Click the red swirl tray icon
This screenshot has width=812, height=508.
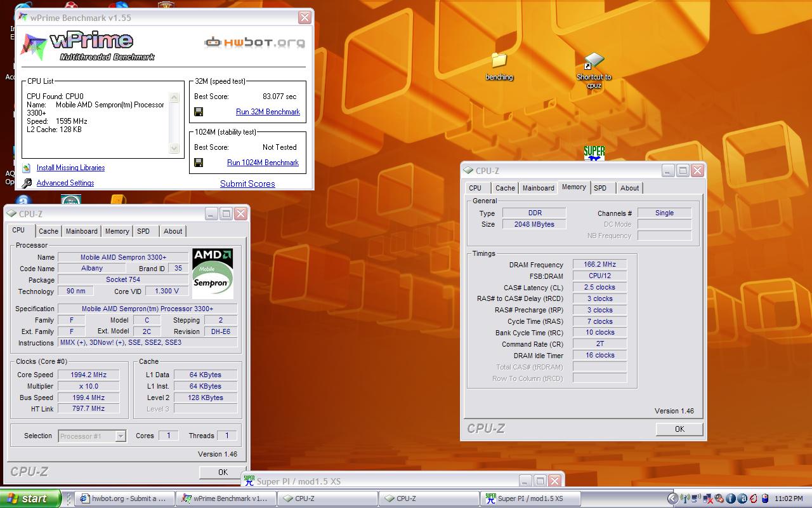coord(754,498)
